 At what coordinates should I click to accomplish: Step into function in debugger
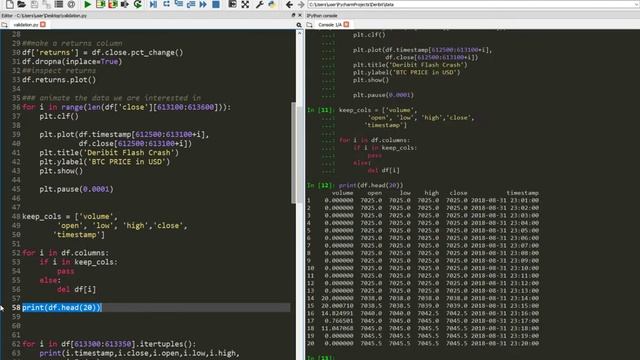tap(178, 4)
